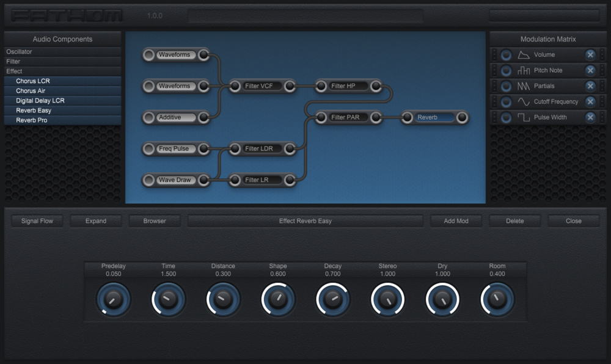
Task: Click the input port of Filter LDR node
Action: point(235,148)
